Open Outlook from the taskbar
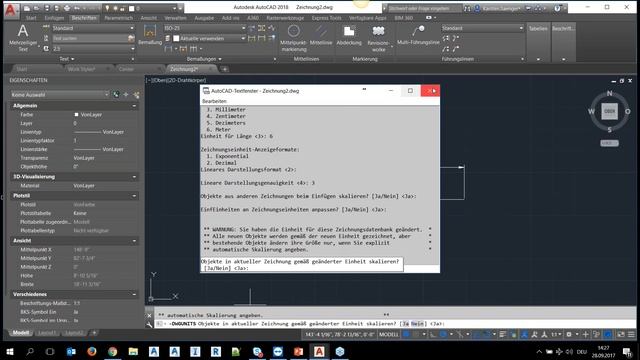This screenshot has width=640, height=360. pos(71,351)
